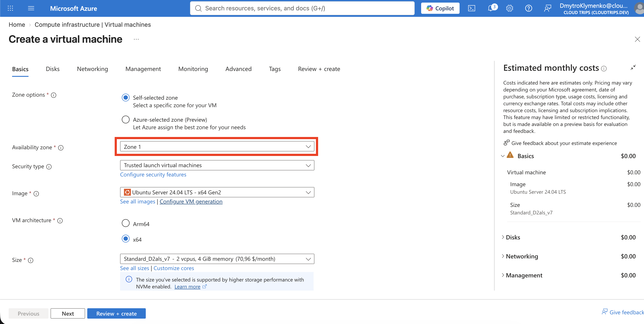
Task: Expand the Management cost section
Action: tap(503, 275)
